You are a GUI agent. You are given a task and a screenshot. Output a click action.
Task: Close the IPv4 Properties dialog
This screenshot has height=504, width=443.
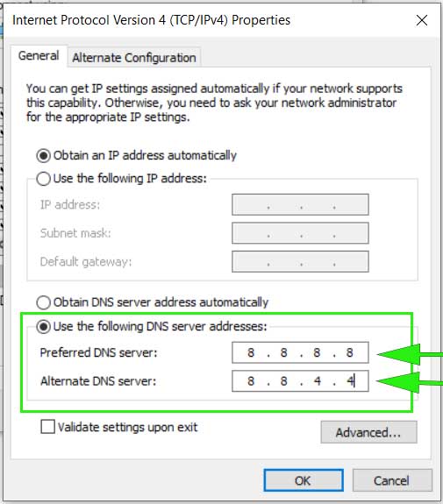(421, 20)
